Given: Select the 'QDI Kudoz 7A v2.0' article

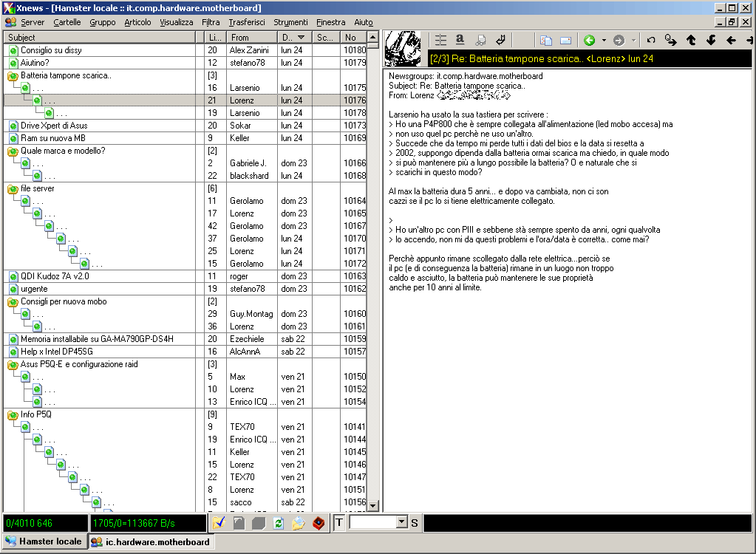Looking at the screenshot, I should [x=185, y=276].
